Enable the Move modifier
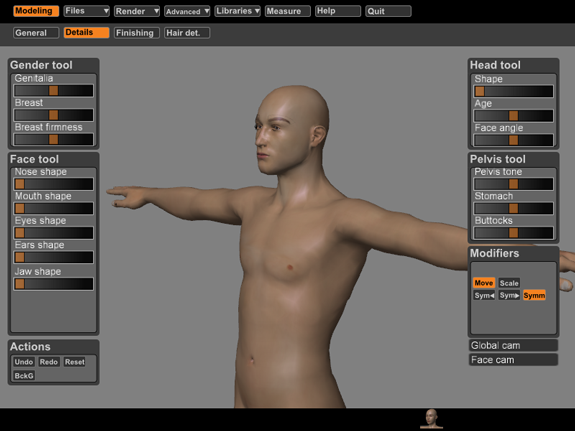The height and width of the screenshot is (431, 575). click(x=484, y=283)
